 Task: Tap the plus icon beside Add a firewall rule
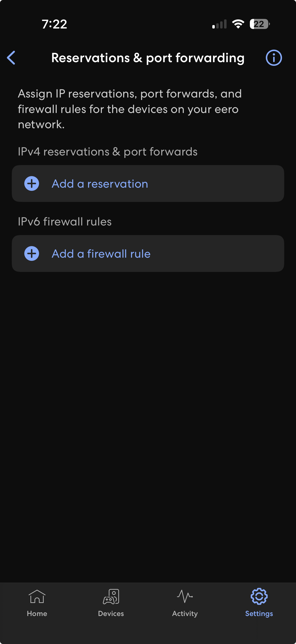32,254
